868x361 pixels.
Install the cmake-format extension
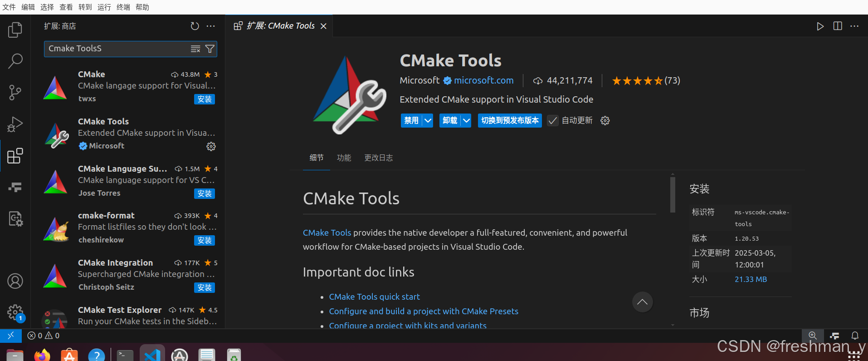point(205,240)
